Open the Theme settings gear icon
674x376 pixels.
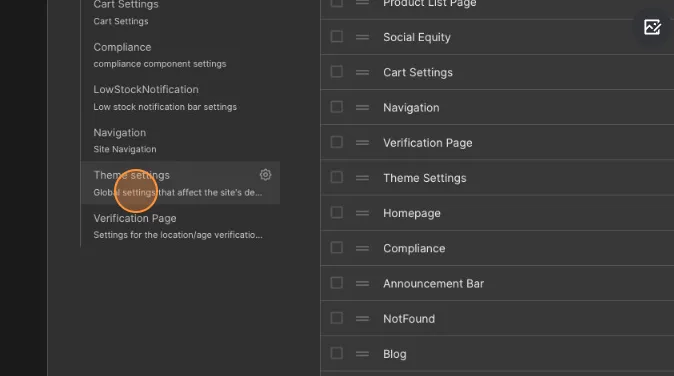click(x=265, y=174)
